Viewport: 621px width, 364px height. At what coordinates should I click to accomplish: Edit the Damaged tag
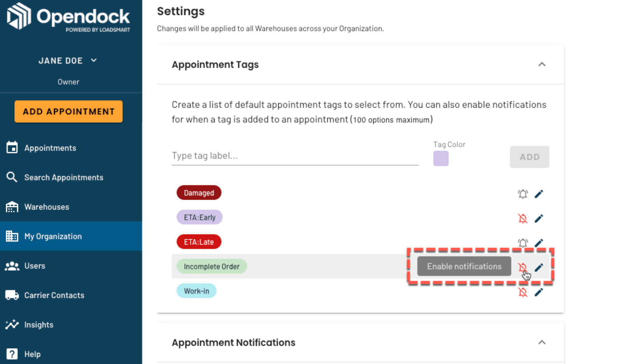click(539, 194)
